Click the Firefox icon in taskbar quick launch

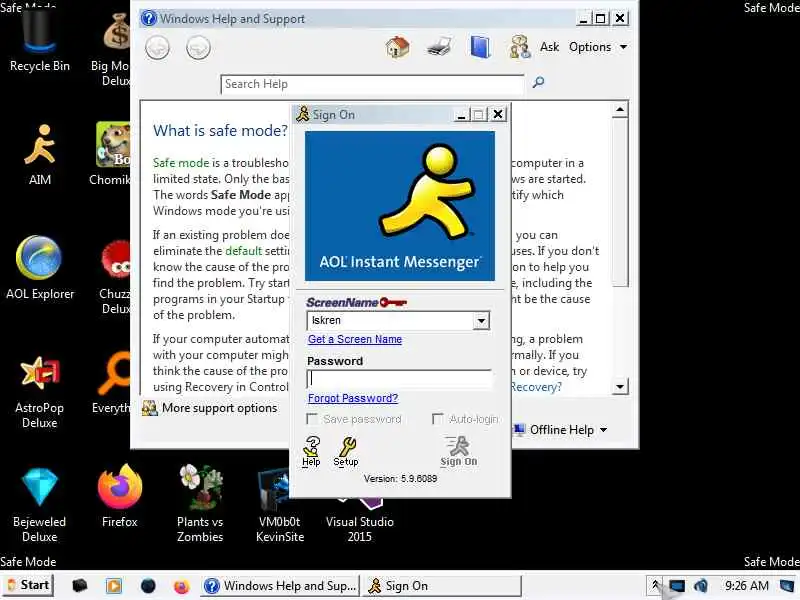pos(181,586)
